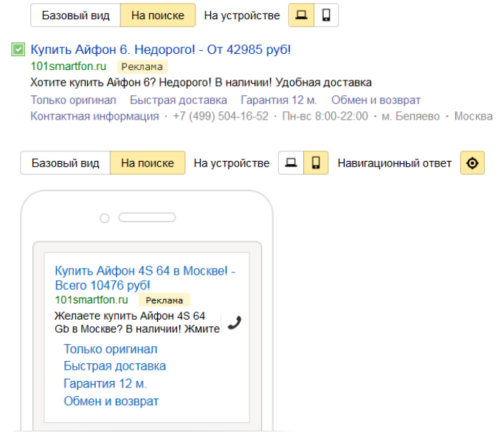Switch to На поиске in lower bar
The image size is (504, 437).
(x=148, y=163)
